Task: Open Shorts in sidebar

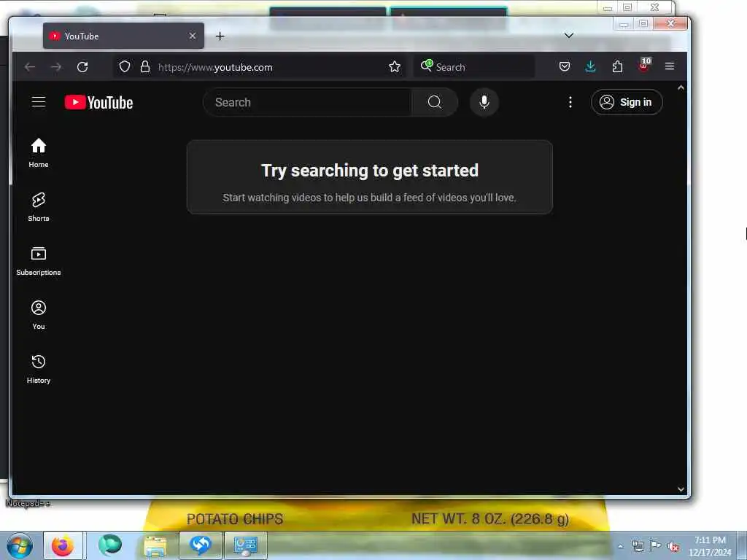Action: click(39, 206)
